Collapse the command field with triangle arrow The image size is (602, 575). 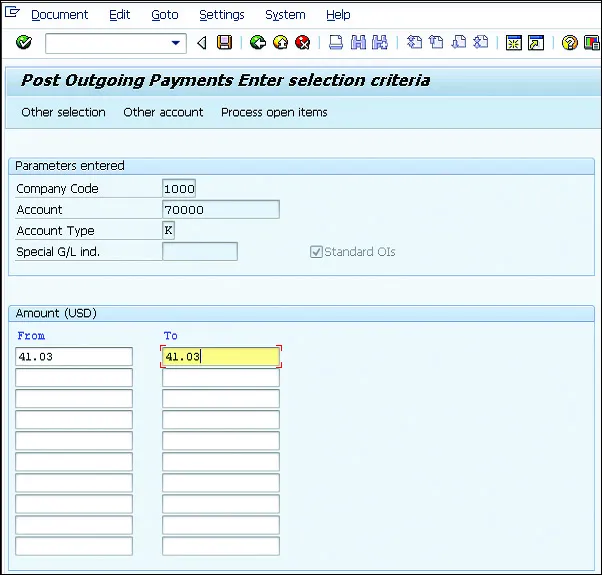coord(202,43)
